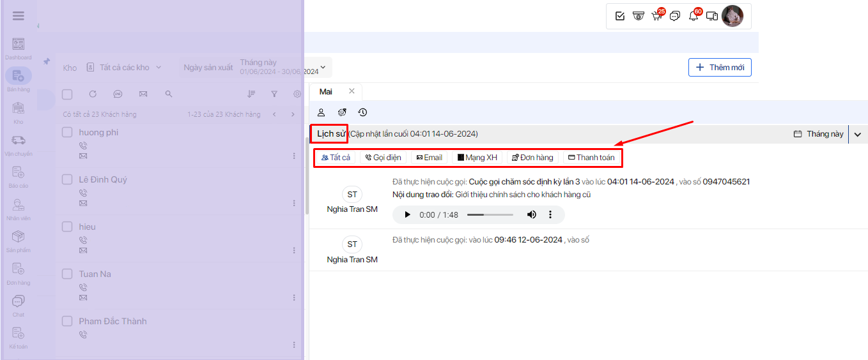Open the Tất cả các kho warehouse dropdown
The width and height of the screenshot is (868, 360).
(125, 67)
